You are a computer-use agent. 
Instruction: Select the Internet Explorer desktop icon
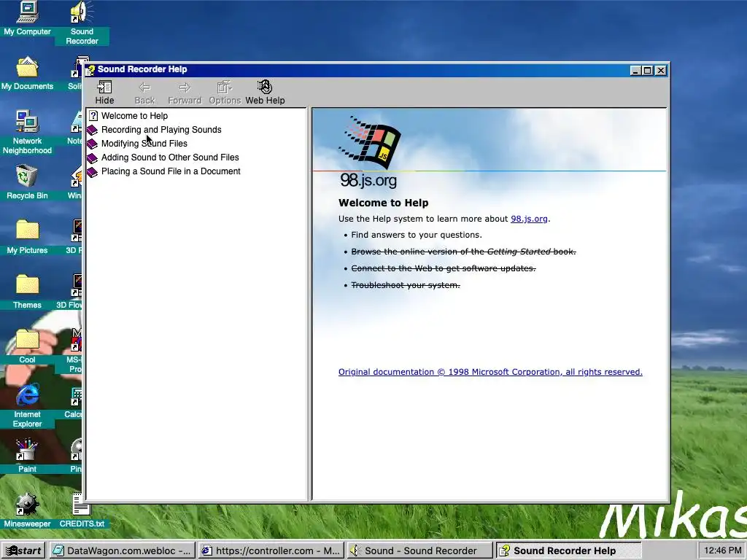tap(27, 405)
